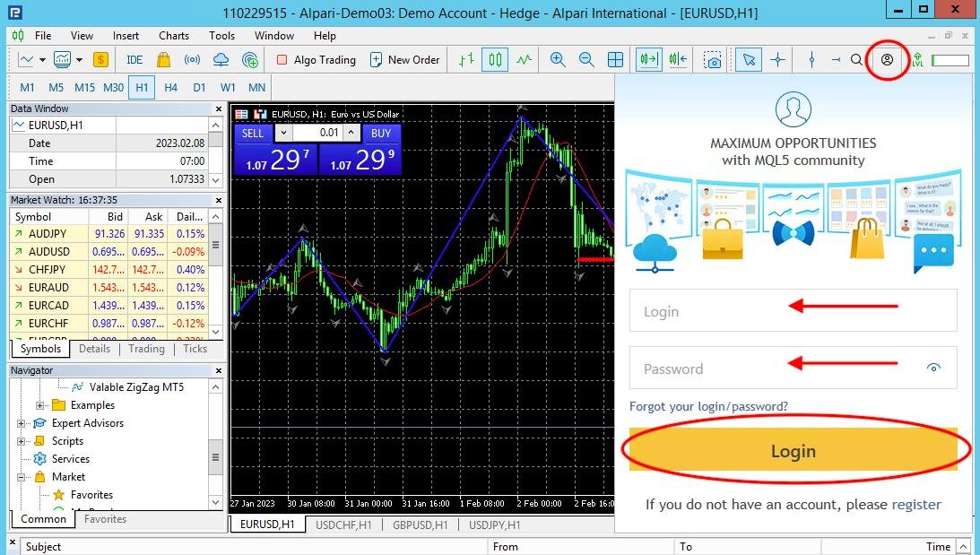Show password with the eye icon
This screenshot has height=555, width=980.
933,368
